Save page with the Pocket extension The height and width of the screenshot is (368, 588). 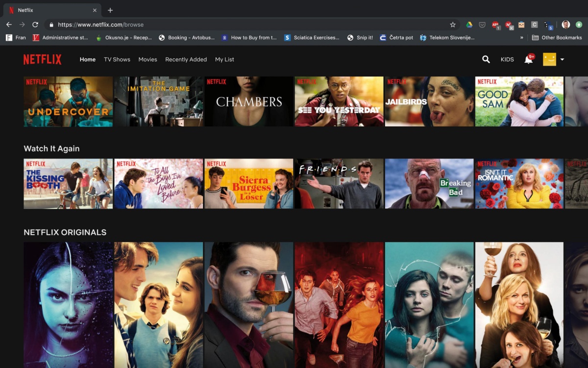482,25
